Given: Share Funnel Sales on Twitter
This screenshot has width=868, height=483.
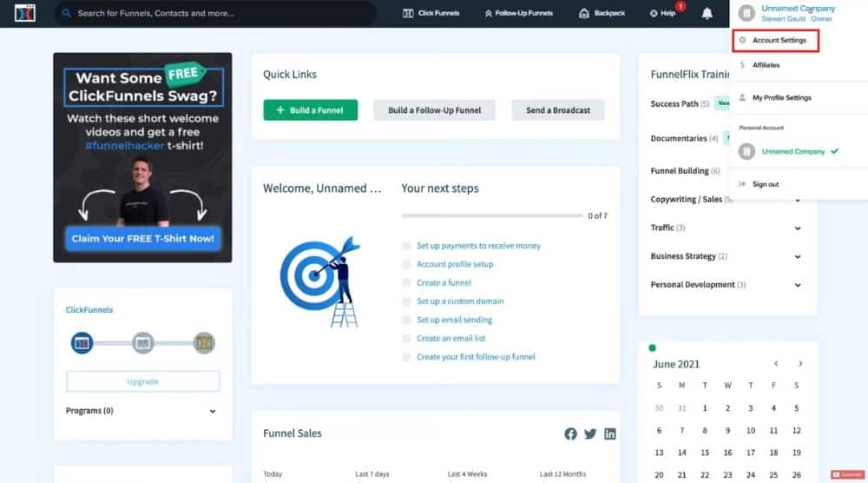Looking at the screenshot, I should (590, 433).
